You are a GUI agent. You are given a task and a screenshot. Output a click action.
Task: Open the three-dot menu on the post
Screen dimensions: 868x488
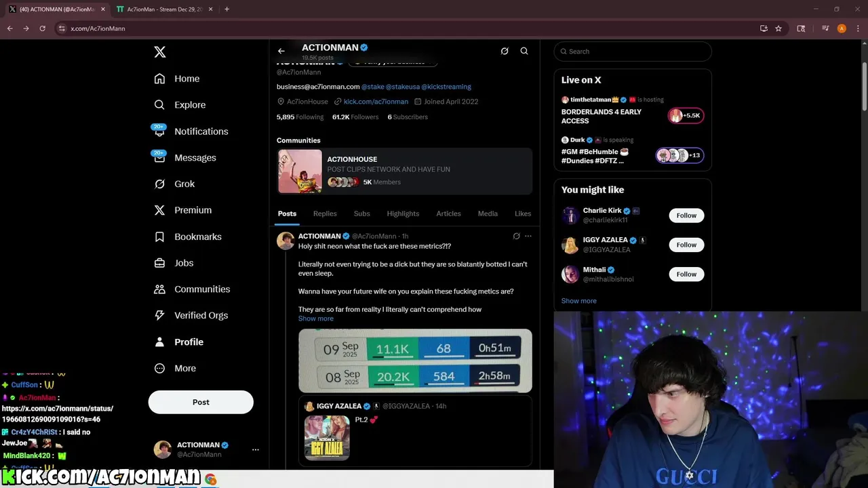tap(528, 237)
